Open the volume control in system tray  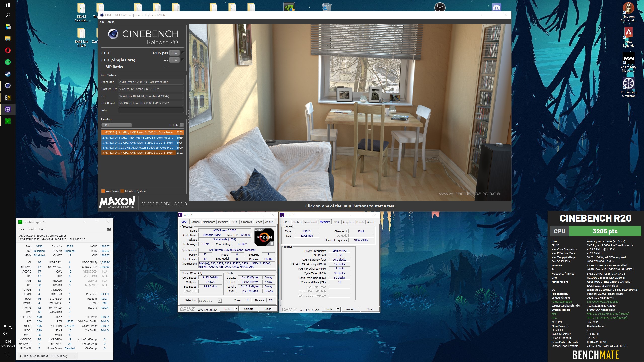(x=5, y=333)
